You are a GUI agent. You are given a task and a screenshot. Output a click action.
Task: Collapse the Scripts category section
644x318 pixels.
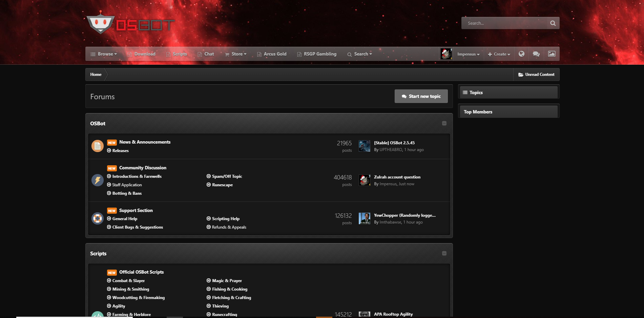pos(444,253)
